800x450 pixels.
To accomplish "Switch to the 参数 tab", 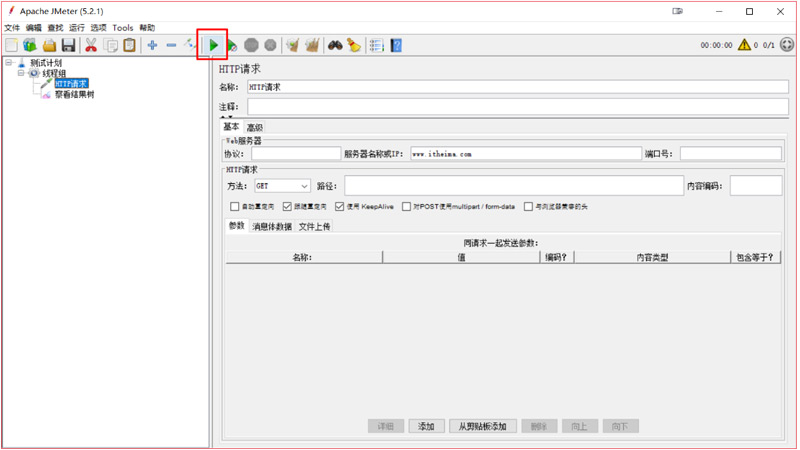I will pos(237,226).
